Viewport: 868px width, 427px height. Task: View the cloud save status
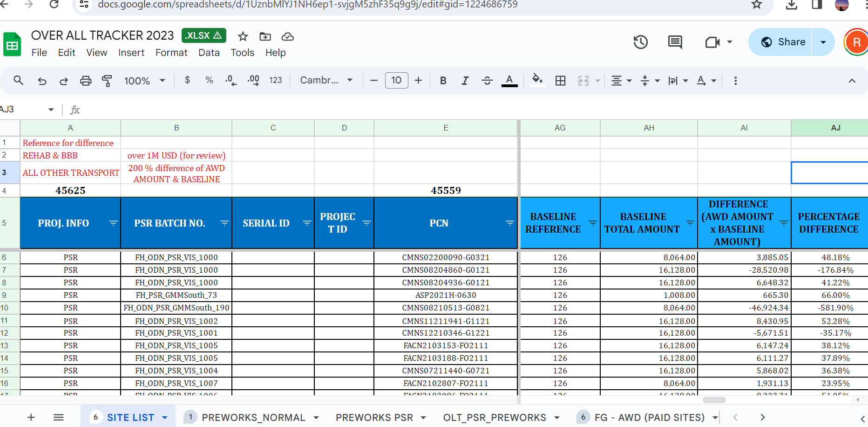pyautogui.click(x=288, y=36)
